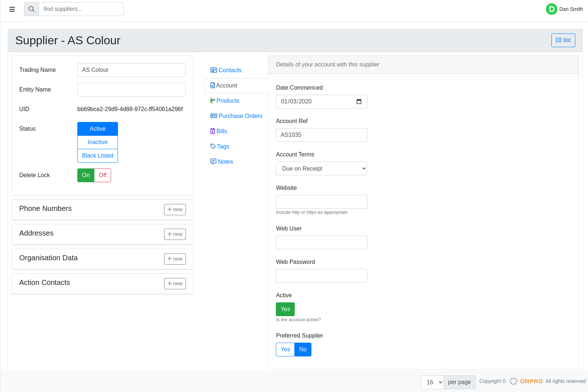Toggle the Active account Yes button

[285, 309]
